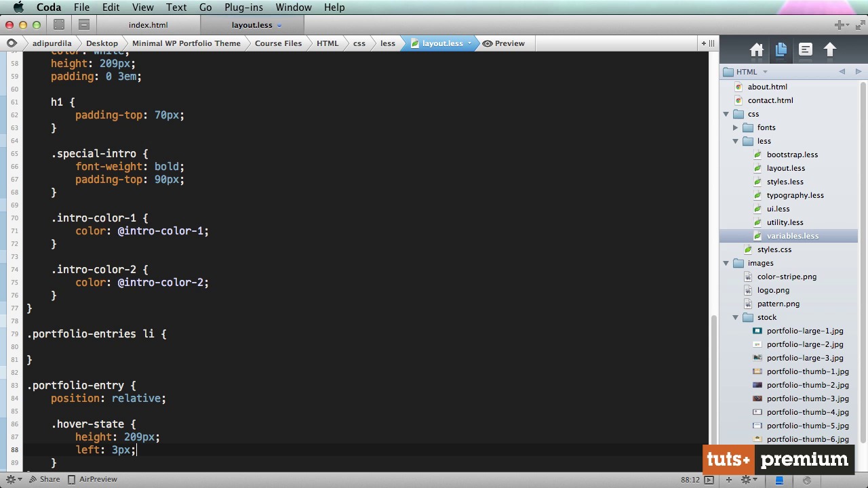Select portfolio-large-1.jpg file
This screenshot has width=868, height=488.
805,331
